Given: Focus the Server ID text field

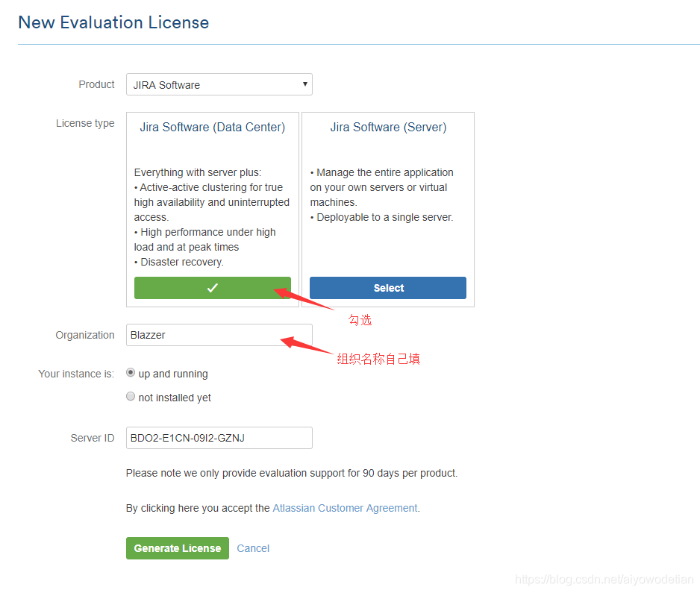Looking at the screenshot, I should point(219,438).
